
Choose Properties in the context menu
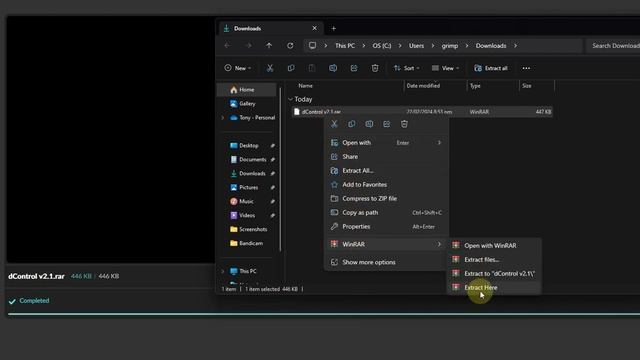[386, 227]
